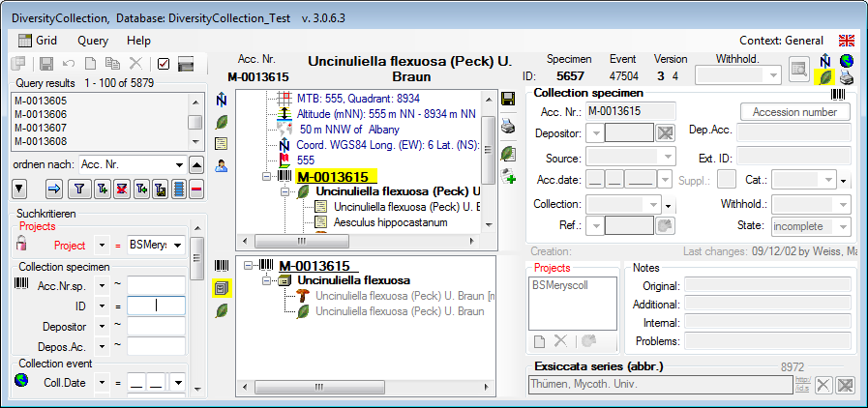The width and height of the screenshot is (868, 408).
Task: Click the save icon in top toolbar
Action: click(x=45, y=64)
